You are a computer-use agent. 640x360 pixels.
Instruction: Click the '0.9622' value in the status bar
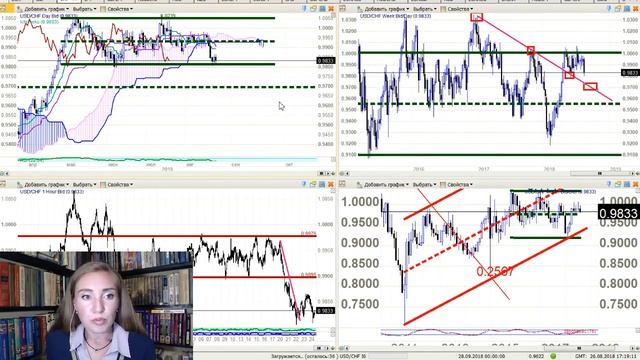tap(536, 356)
